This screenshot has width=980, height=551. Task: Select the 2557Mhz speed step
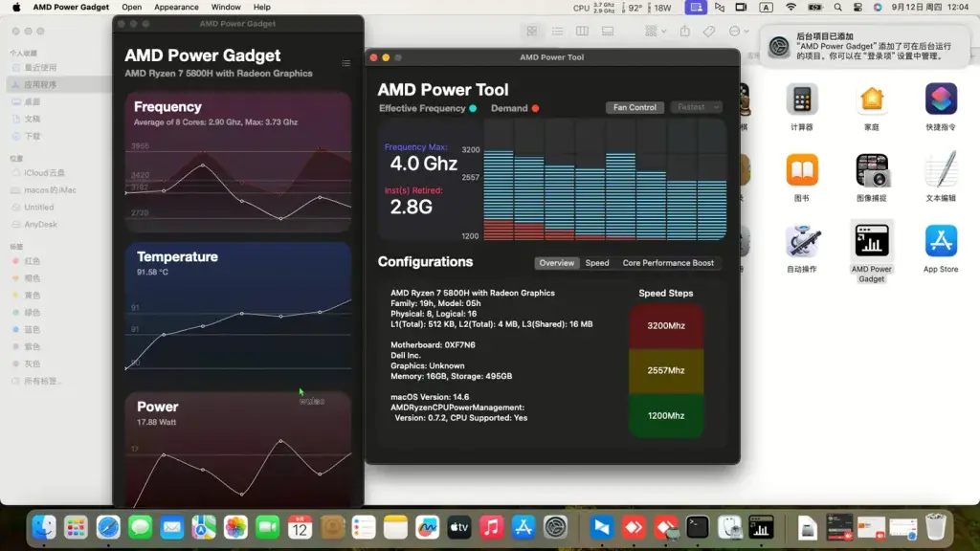tap(666, 370)
